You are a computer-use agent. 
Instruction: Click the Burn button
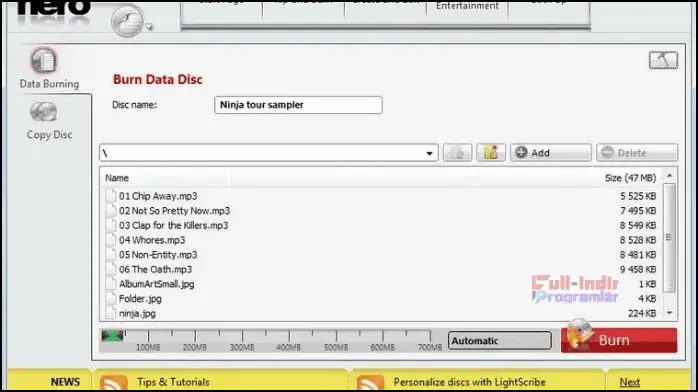[619, 340]
